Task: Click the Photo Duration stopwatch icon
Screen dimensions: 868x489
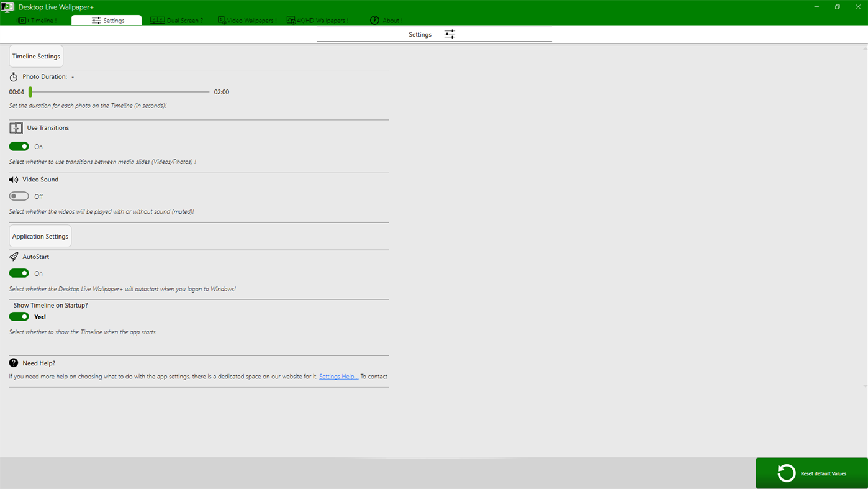Action: (x=13, y=76)
